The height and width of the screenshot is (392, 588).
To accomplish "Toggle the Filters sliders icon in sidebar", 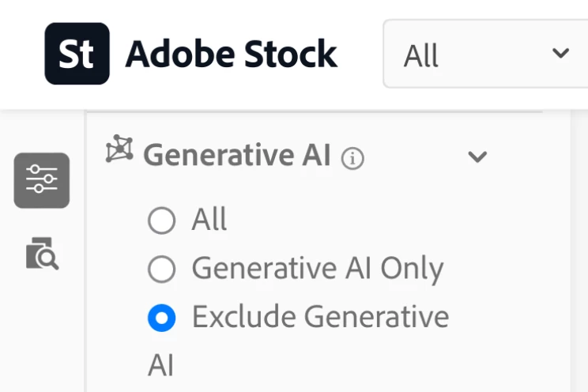I will coord(42,180).
